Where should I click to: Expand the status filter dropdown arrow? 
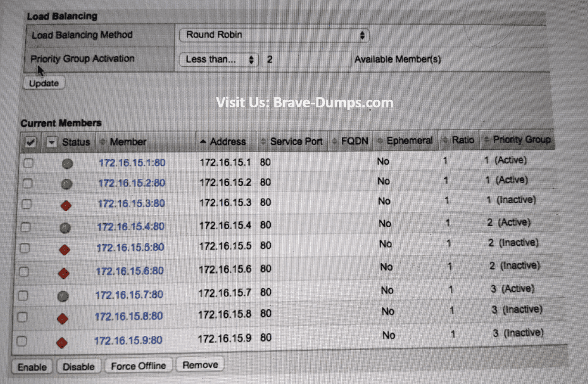(52, 142)
